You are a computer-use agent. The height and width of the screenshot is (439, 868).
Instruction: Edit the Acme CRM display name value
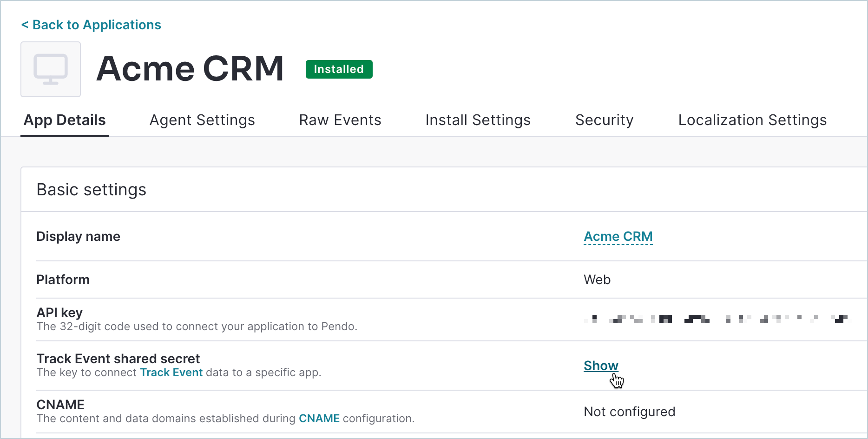tap(618, 237)
